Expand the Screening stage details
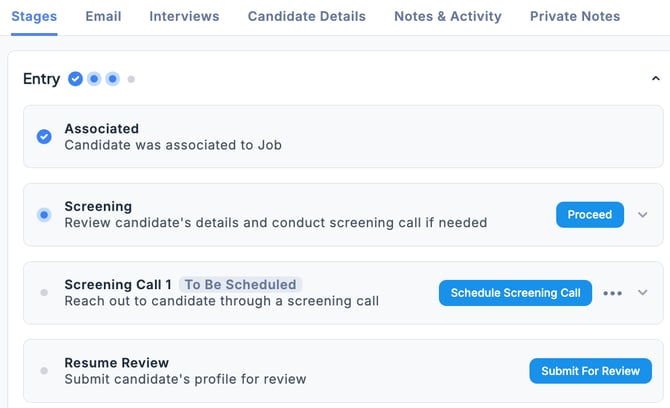This screenshot has width=670, height=408. [x=643, y=215]
